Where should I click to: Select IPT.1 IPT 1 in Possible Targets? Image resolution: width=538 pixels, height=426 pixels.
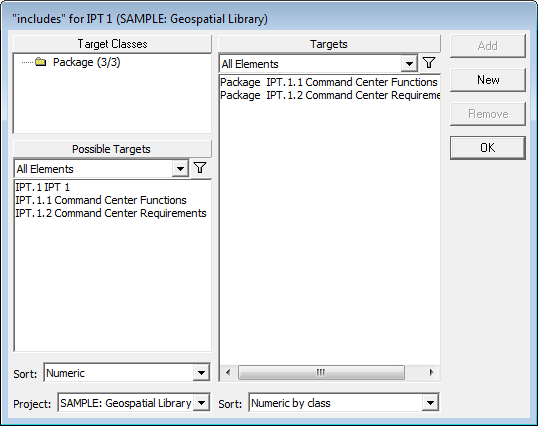(x=43, y=187)
